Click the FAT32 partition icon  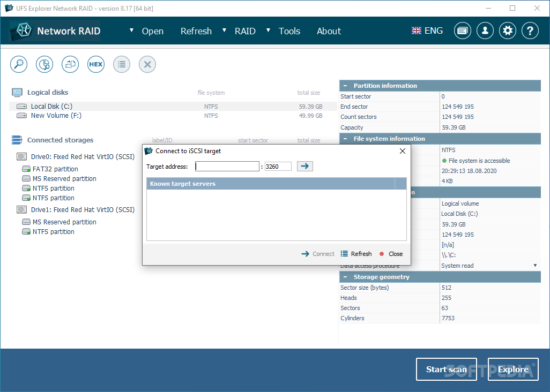click(x=26, y=169)
